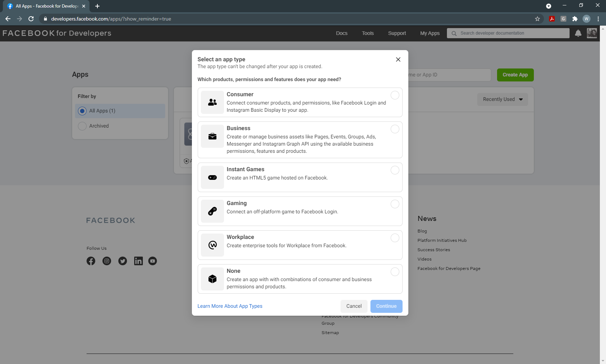
Task: Switch to the My Apps section
Action: tap(430, 33)
